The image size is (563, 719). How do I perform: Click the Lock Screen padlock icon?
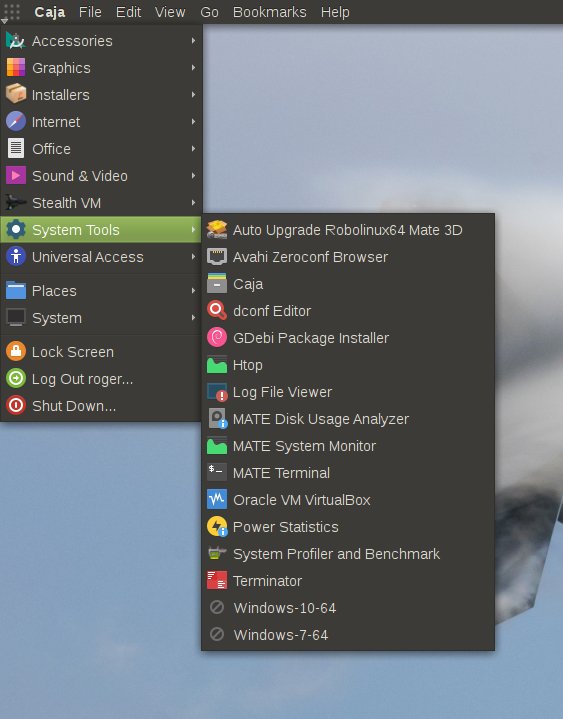[x=16, y=352]
